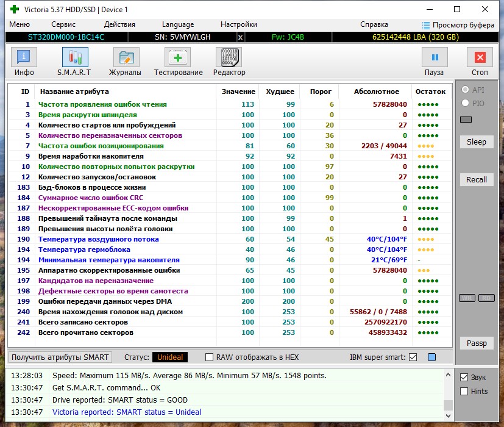Click the Passp button
The height and width of the screenshot is (427, 504).
477,343
